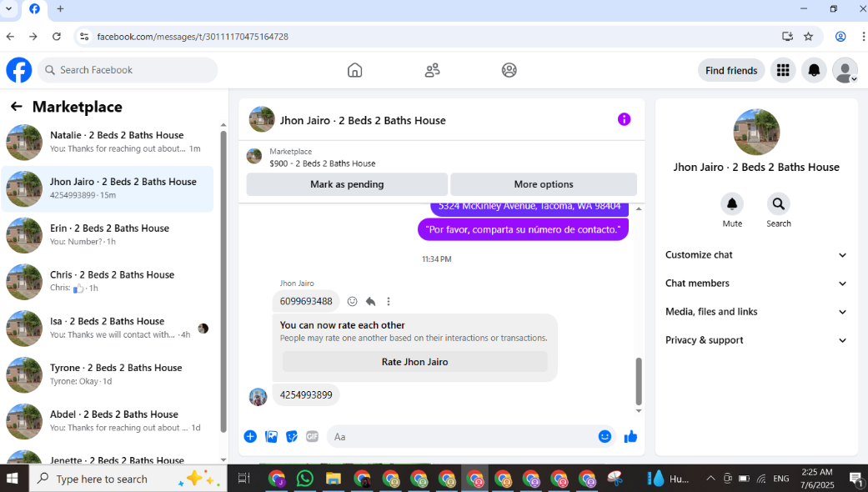
Task: Click More options button
Action: (x=544, y=184)
